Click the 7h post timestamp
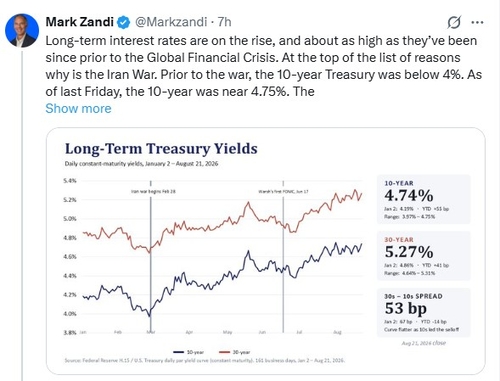Viewport: 500px width, 381px height. tap(224, 22)
